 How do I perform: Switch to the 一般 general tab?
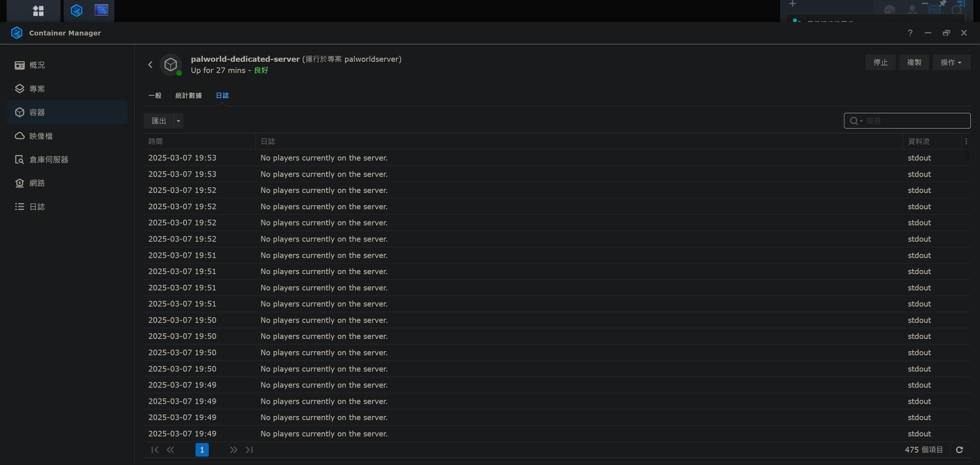click(x=155, y=95)
